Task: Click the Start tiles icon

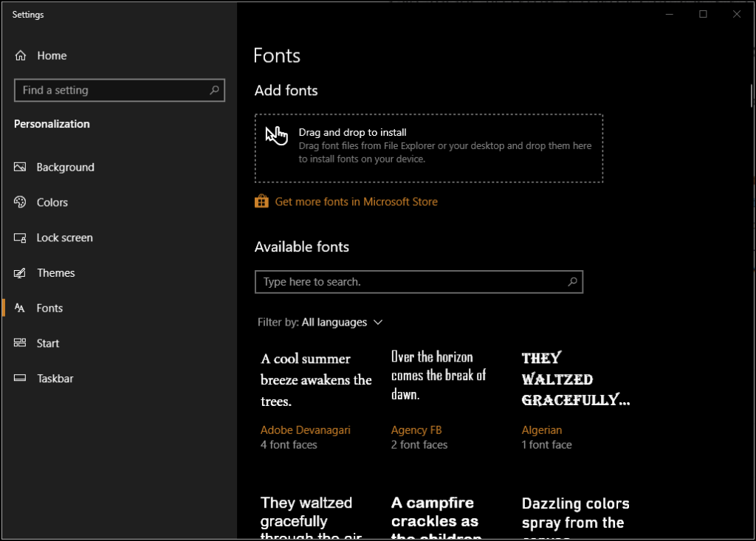Action: point(19,342)
